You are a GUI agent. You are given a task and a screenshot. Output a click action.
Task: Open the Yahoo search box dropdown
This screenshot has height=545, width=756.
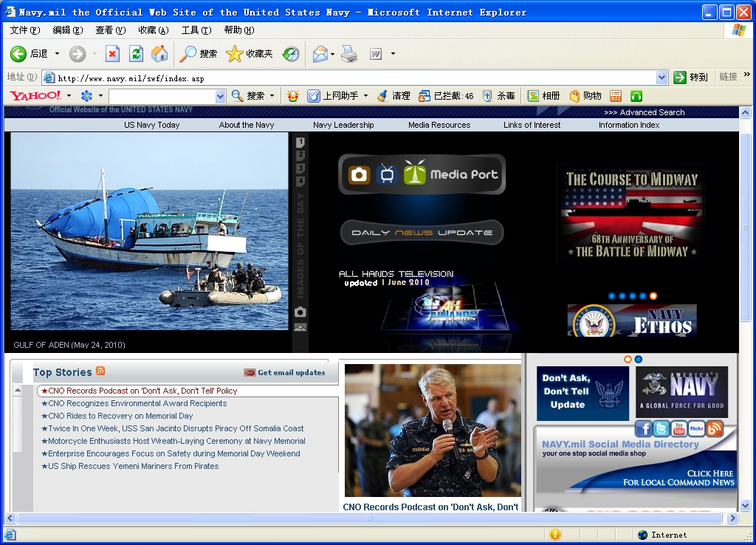(220, 97)
